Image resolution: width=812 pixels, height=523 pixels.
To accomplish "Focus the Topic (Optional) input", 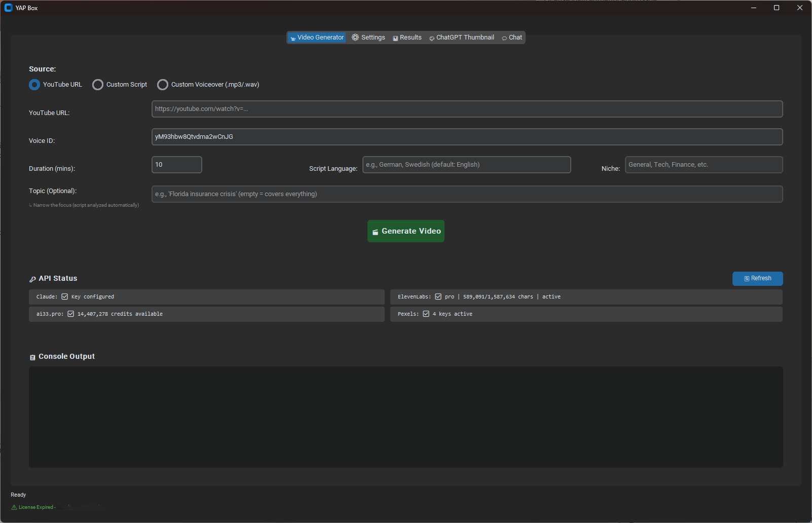I will click(467, 194).
